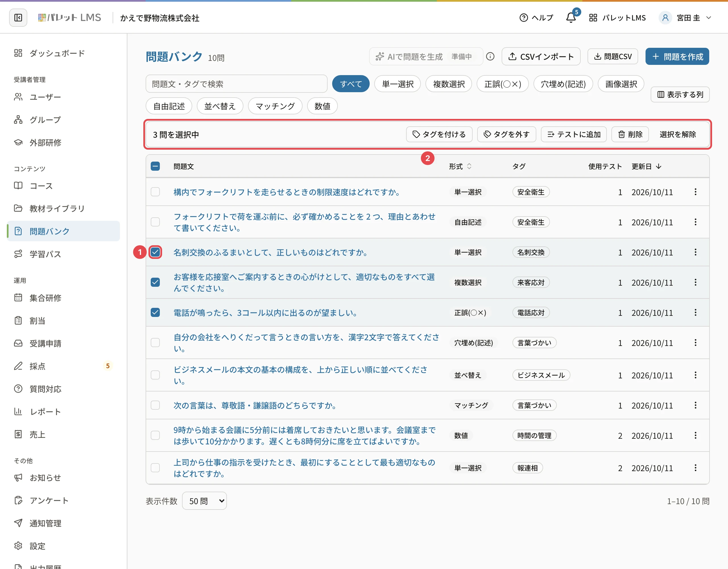
Task: Uncheck the 電話が鳴ったら question checkbox
Action: coord(155,312)
